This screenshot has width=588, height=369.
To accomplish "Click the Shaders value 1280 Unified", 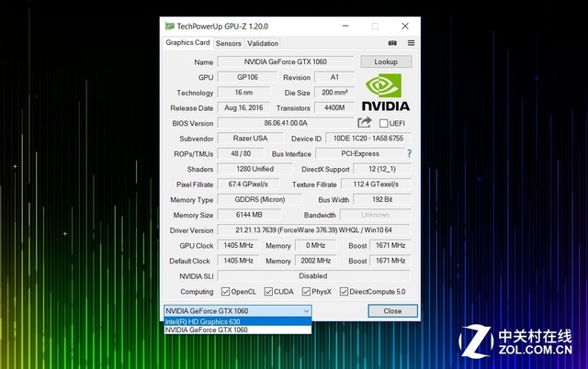I will point(254,169).
